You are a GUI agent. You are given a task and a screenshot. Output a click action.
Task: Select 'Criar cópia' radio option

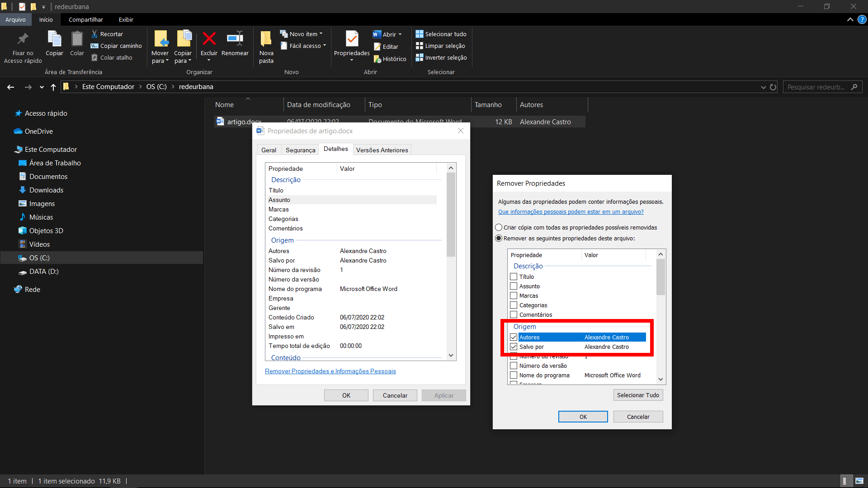pos(499,228)
